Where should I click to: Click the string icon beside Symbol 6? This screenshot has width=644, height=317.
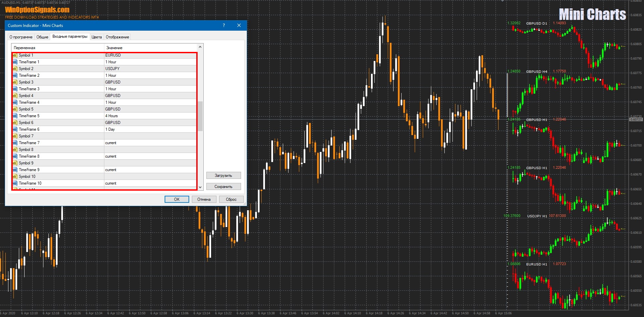[15, 123]
